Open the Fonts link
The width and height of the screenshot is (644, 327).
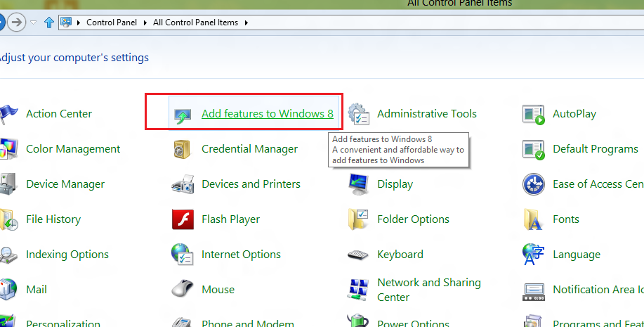click(x=566, y=219)
